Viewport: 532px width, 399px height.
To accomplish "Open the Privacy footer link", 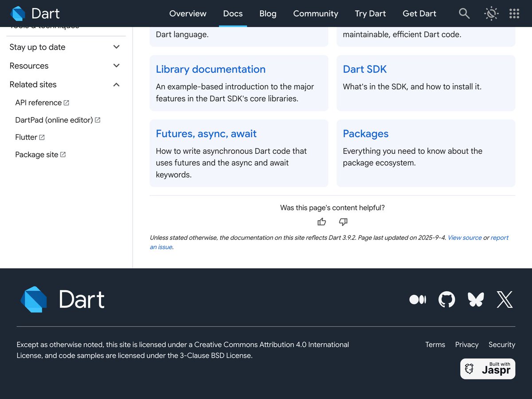I will pyautogui.click(x=467, y=344).
